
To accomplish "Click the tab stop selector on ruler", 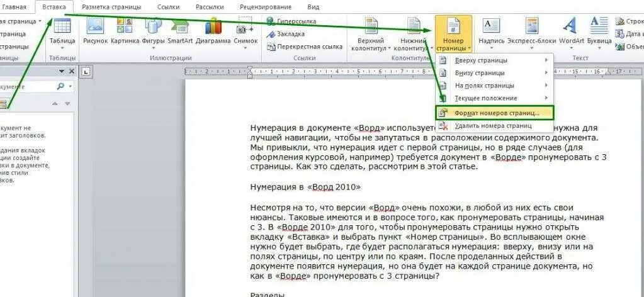I will [x=86, y=72].
